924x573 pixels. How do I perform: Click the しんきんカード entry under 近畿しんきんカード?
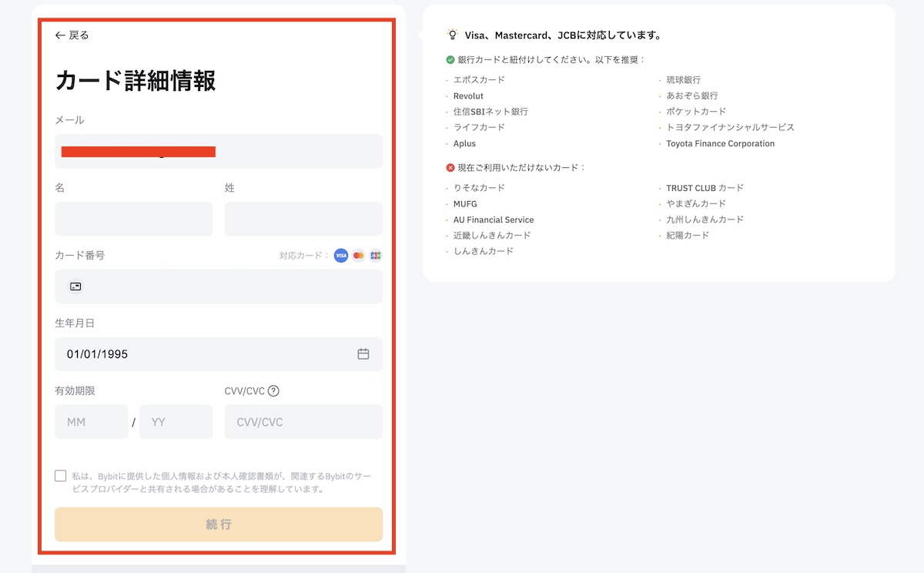[x=484, y=251]
